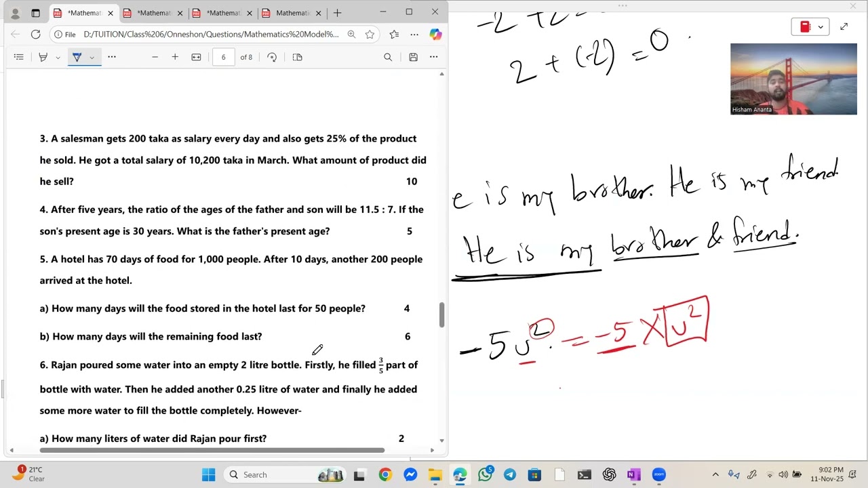The width and height of the screenshot is (868, 488).
Task: Open the favorites list icon
Action: point(395,34)
